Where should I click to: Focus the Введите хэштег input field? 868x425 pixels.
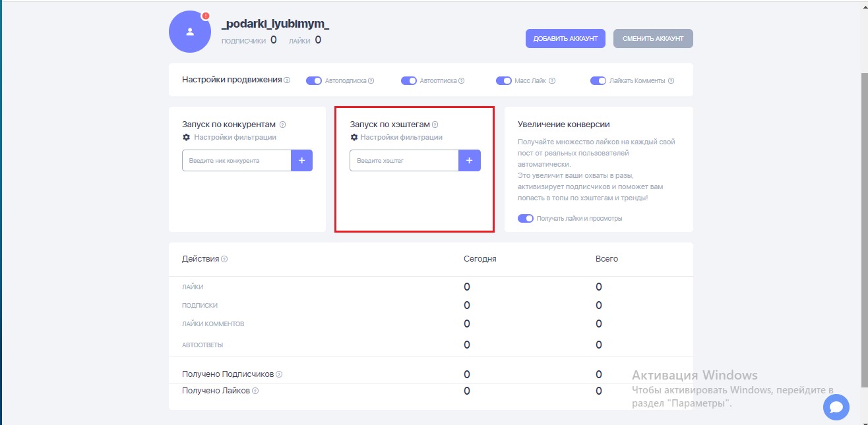pyautogui.click(x=404, y=160)
